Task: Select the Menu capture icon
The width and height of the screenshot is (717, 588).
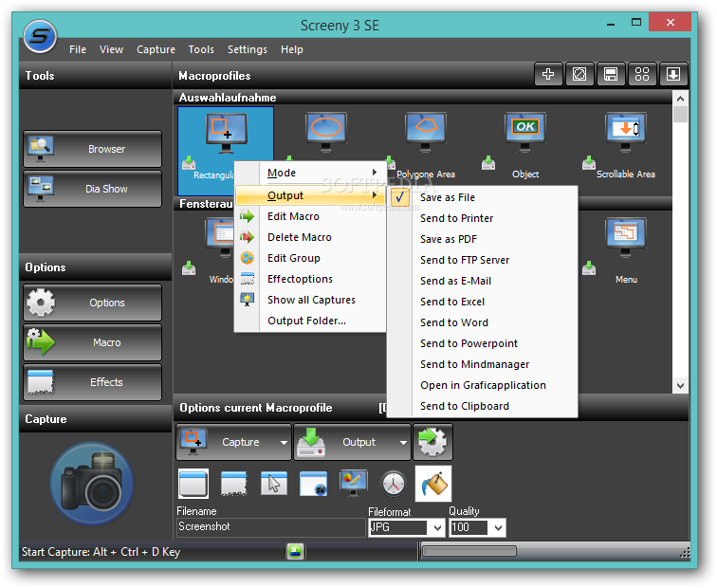Action: pos(626,238)
